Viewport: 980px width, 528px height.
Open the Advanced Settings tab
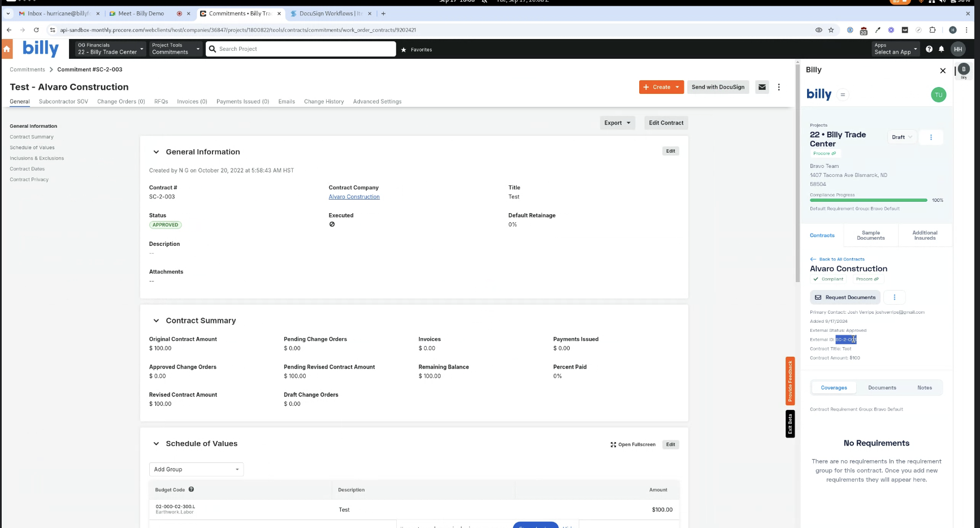click(x=378, y=102)
